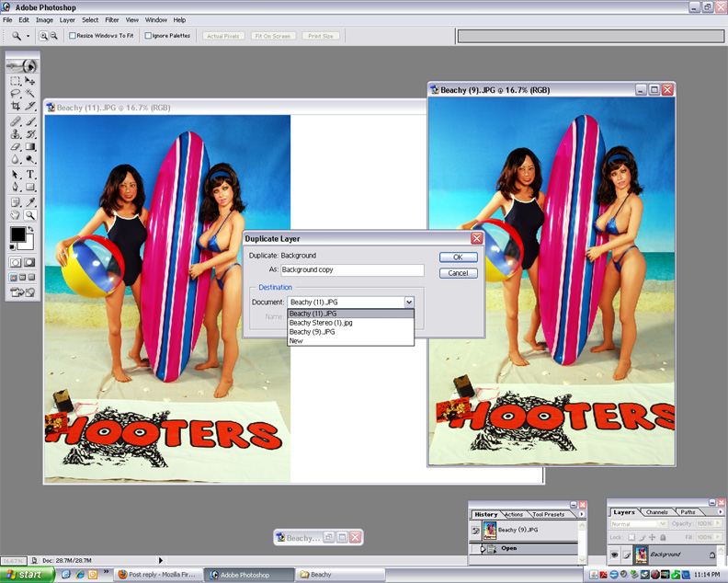The height and width of the screenshot is (583, 728).
Task: Select 'New' in the document list
Action: coord(296,341)
